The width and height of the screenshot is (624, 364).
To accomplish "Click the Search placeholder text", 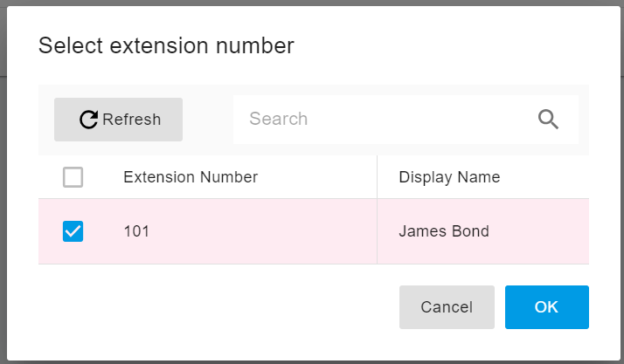I will point(279,119).
